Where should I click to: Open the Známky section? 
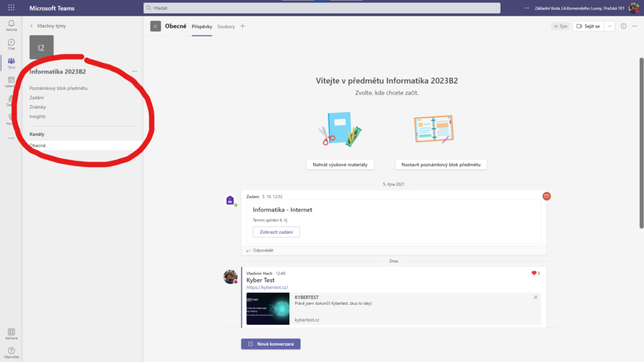tap(38, 107)
